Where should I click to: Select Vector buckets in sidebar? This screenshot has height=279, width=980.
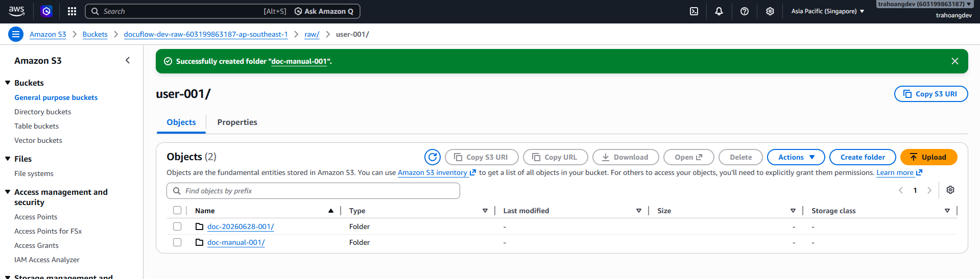coord(38,140)
